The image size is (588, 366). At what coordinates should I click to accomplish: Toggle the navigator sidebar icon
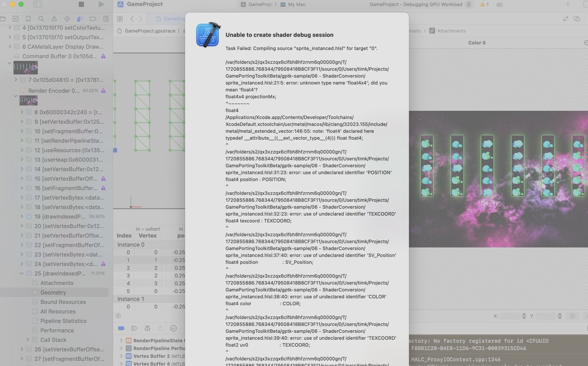coord(38,4)
